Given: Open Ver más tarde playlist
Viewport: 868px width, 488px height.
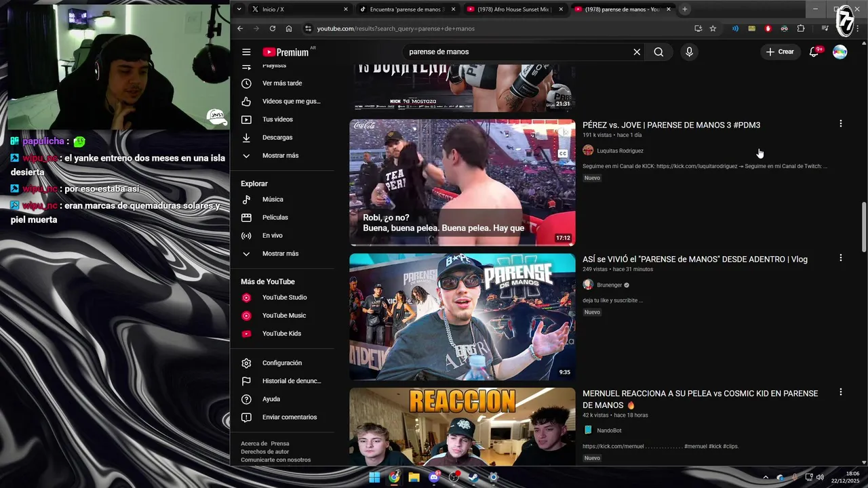Looking at the screenshot, I should tap(282, 83).
